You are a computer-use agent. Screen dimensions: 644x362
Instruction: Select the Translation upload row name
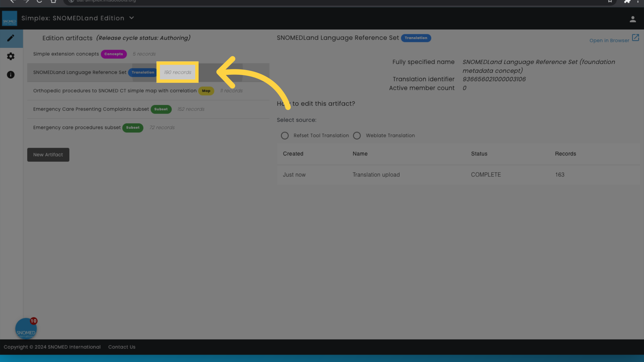[376, 175]
